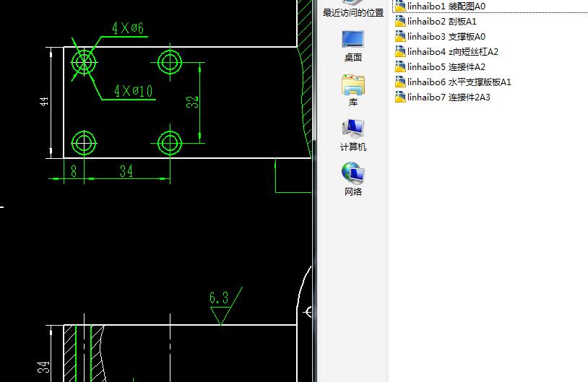Select the horizontal 34 dimension under the plate
The width and height of the screenshot is (588, 382).
pos(126,171)
